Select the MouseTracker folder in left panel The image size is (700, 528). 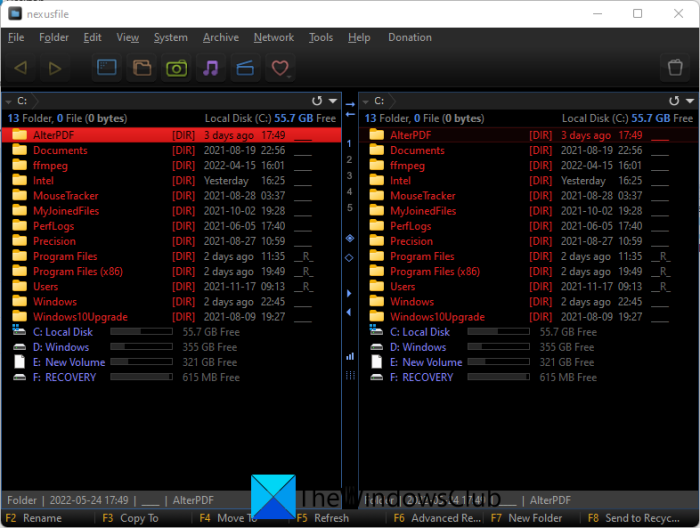(171, 196)
